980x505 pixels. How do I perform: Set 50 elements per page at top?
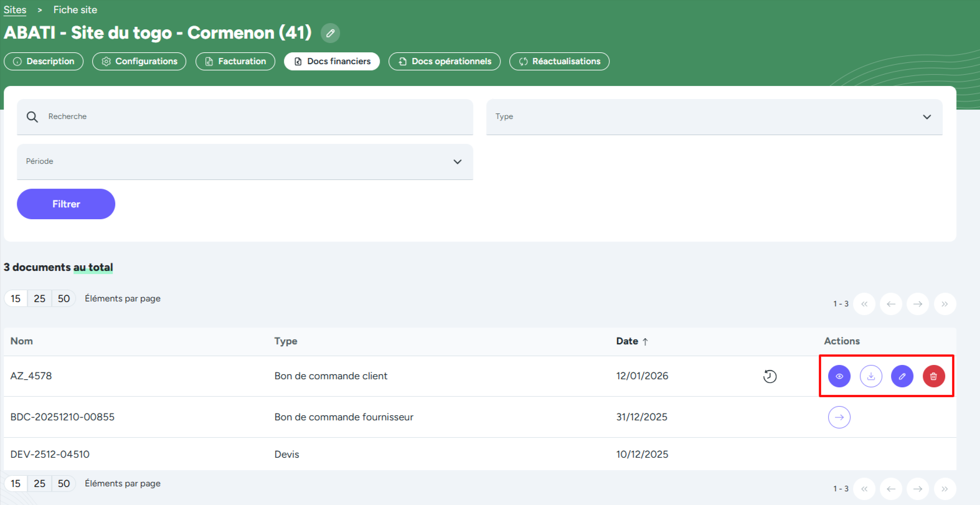(64, 299)
